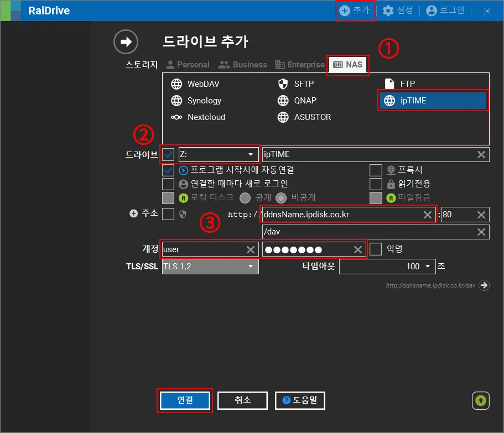Select the 비공개 radio button
This screenshot has width=504, height=433.
(281, 198)
